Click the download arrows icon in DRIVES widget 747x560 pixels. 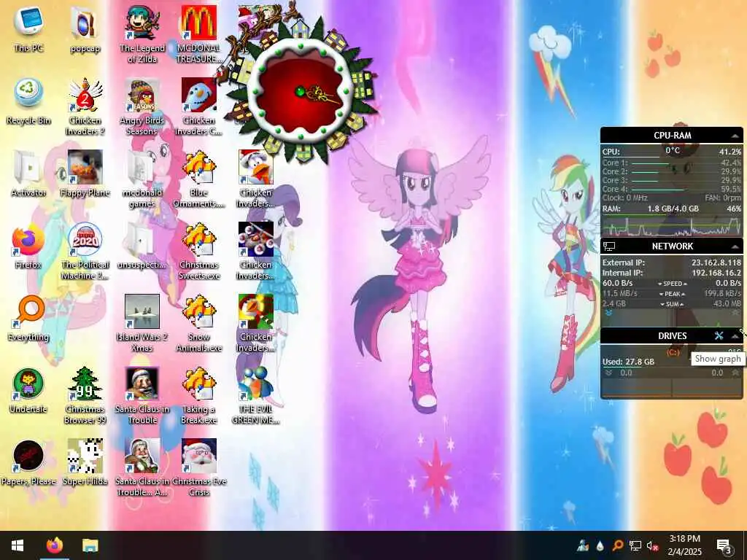point(608,373)
